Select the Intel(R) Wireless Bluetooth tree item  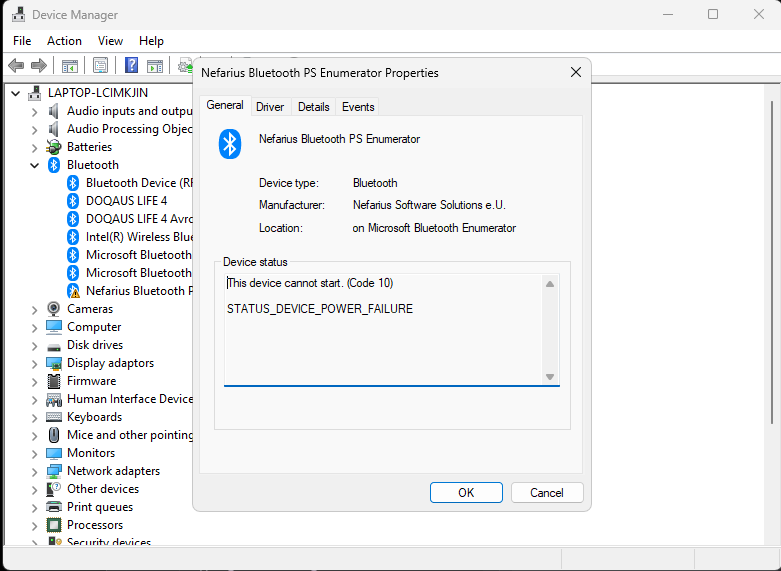click(x=139, y=237)
